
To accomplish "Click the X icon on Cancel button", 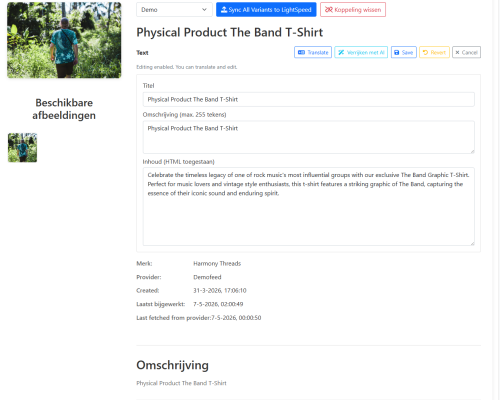I will click(x=457, y=52).
